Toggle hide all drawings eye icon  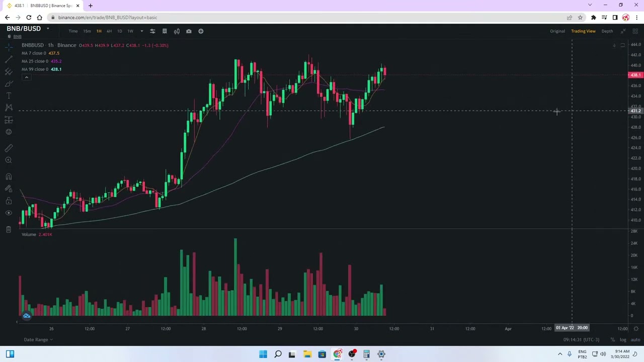pyautogui.click(x=9, y=213)
